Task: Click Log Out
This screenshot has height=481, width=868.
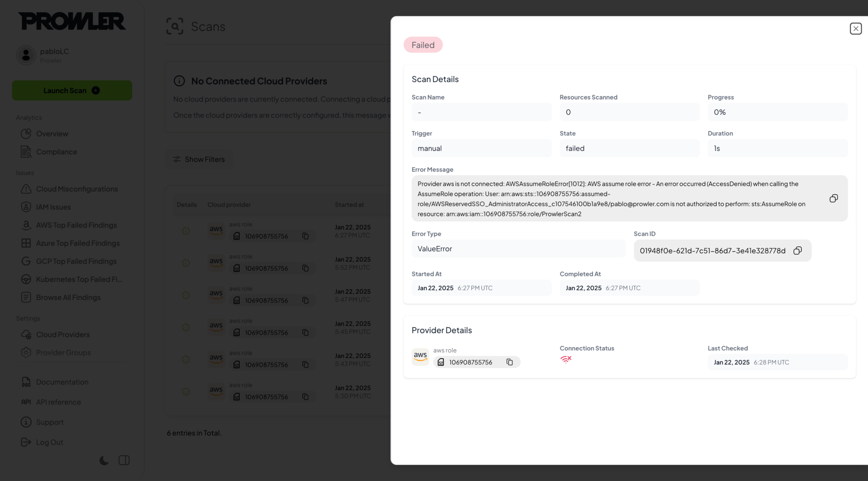Action: click(x=49, y=442)
